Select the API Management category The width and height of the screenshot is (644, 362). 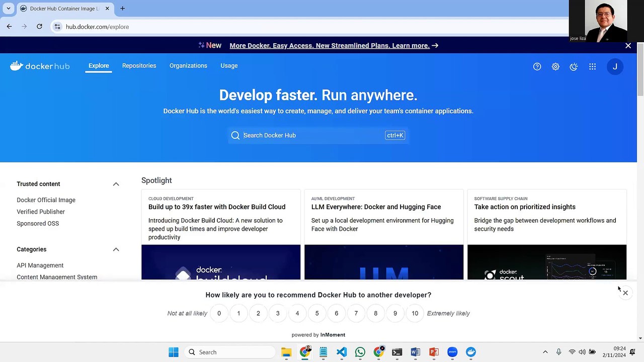(40, 265)
